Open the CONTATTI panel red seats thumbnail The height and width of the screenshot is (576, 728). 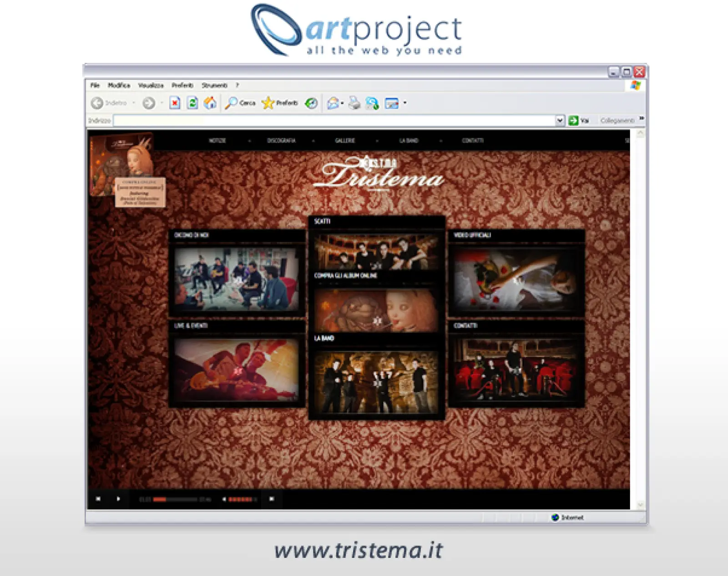pos(516,370)
